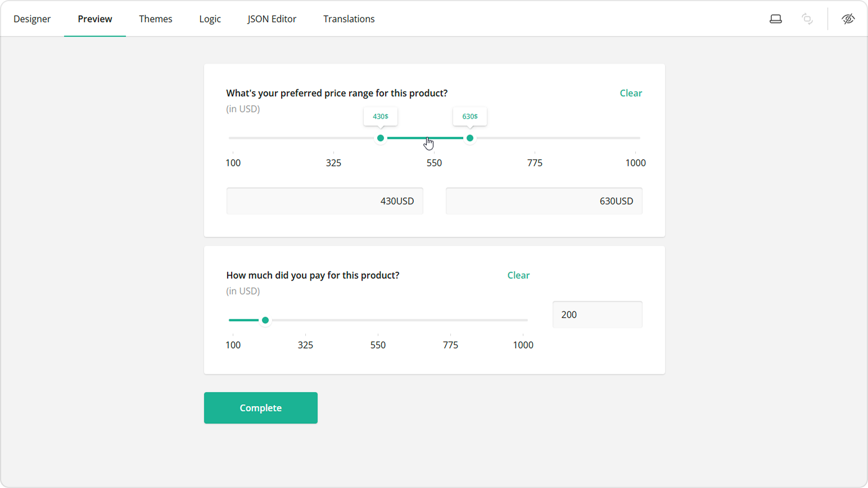Switch to the Designer tab
Viewport: 868px width, 488px height.
point(32,19)
